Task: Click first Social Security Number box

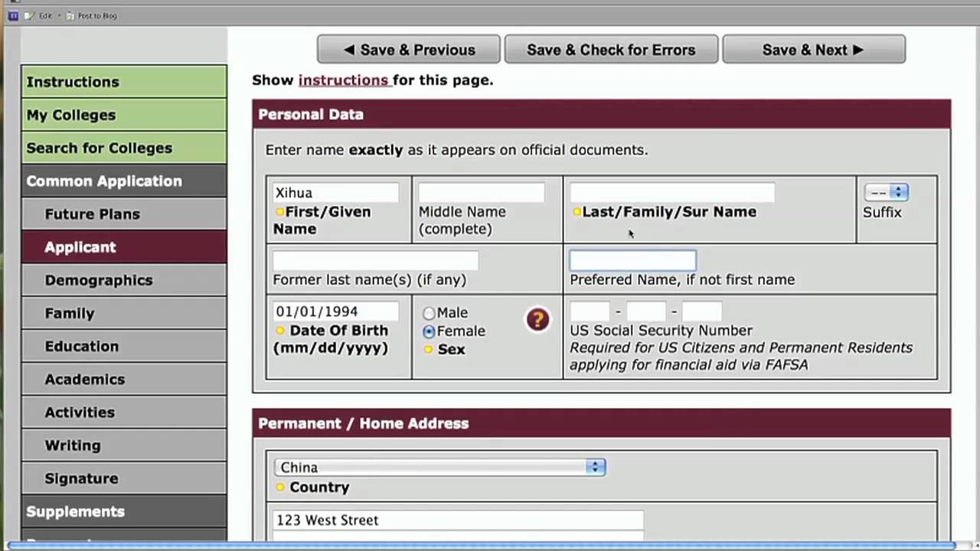Action: [x=590, y=311]
